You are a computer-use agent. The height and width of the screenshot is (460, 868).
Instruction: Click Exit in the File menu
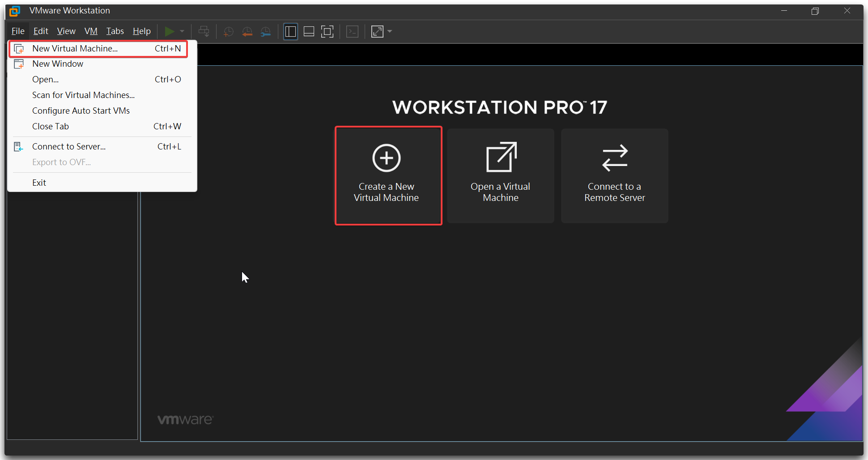click(102, 183)
